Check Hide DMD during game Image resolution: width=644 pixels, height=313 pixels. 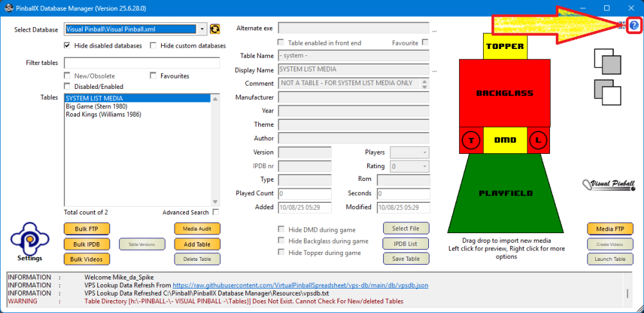pyautogui.click(x=281, y=229)
